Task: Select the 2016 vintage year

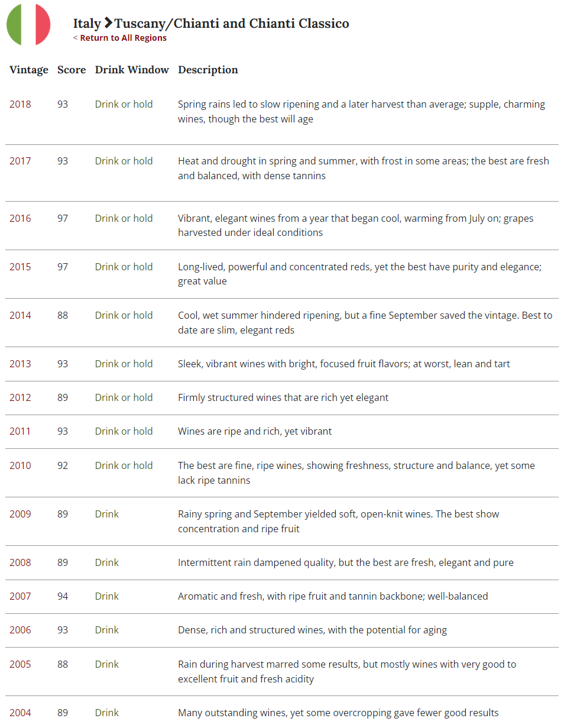Action: point(20,218)
